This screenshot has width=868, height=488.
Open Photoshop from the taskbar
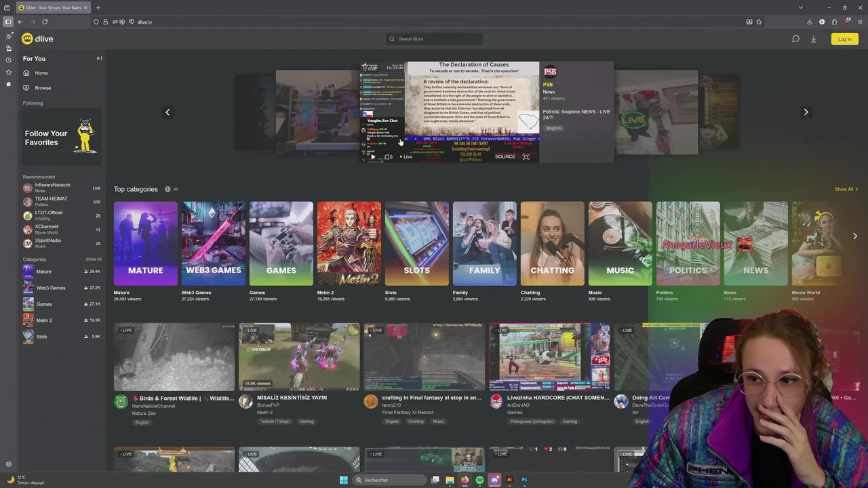click(x=524, y=480)
